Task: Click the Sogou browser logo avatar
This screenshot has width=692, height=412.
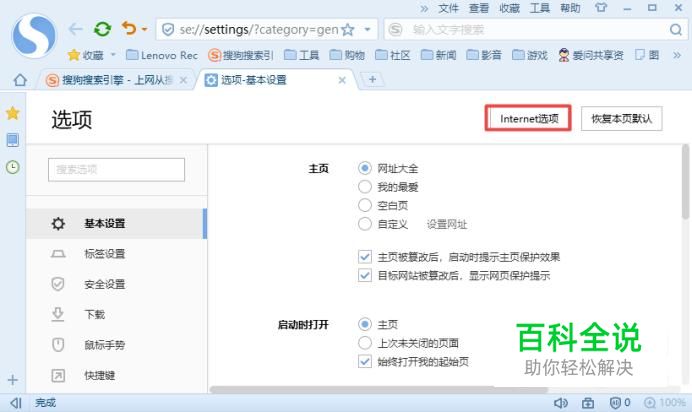Action: [34, 36]
